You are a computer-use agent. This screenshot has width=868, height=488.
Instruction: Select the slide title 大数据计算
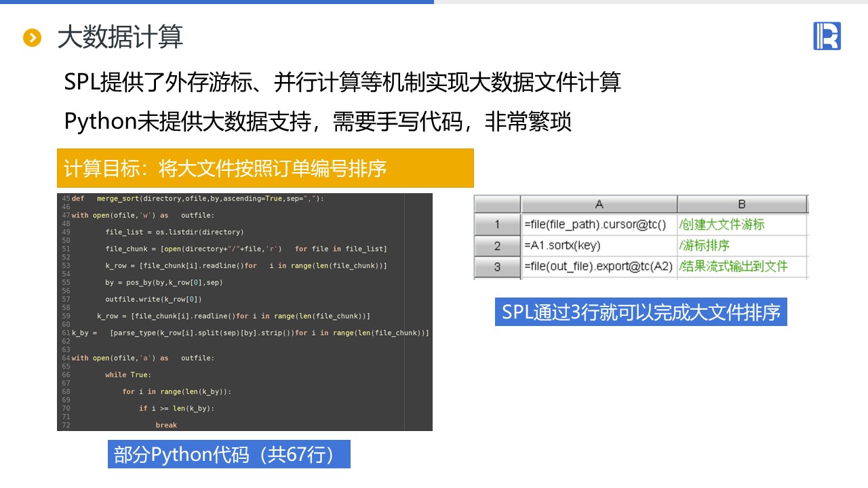120,37
